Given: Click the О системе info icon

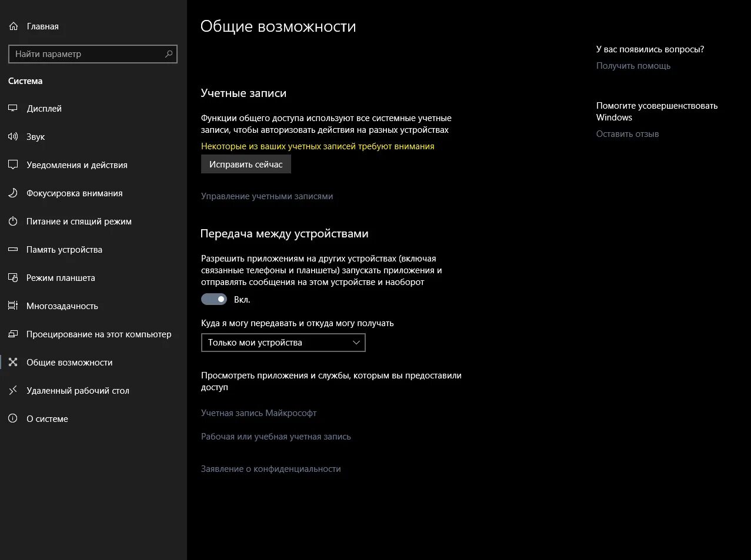Looking at the screenshot, I should (13, 419).
